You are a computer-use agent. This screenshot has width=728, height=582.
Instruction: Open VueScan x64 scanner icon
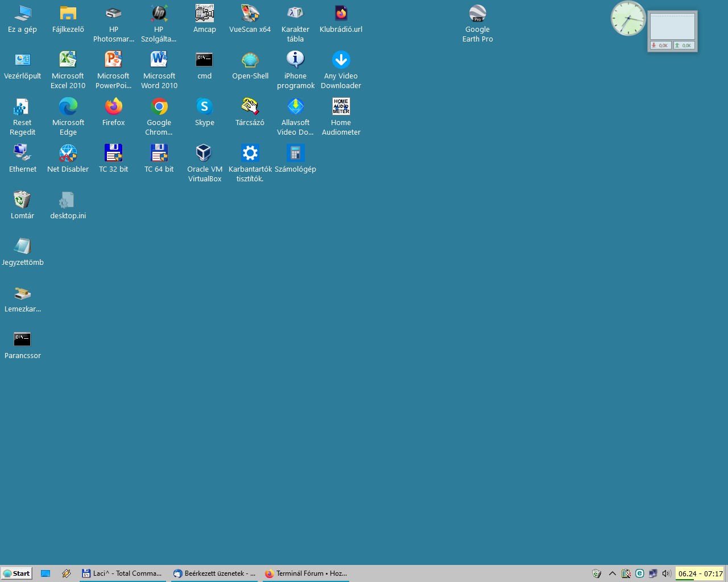pos(250,19)
